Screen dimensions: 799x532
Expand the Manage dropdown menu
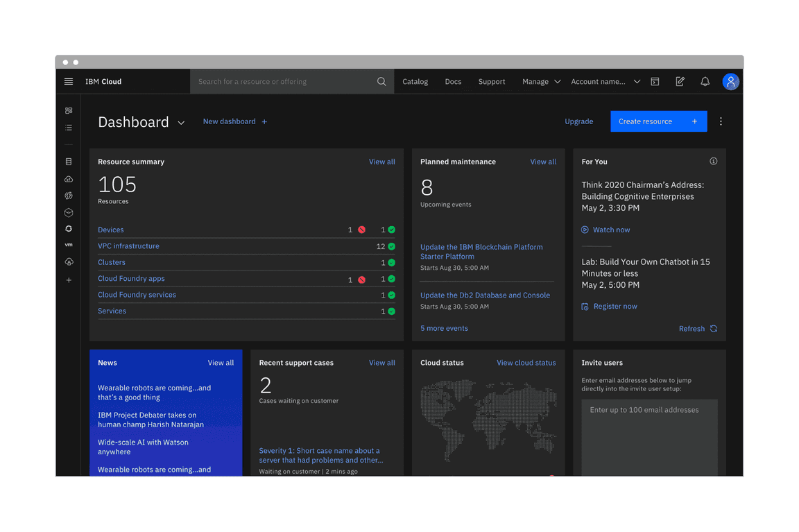(x=541, y=81)
